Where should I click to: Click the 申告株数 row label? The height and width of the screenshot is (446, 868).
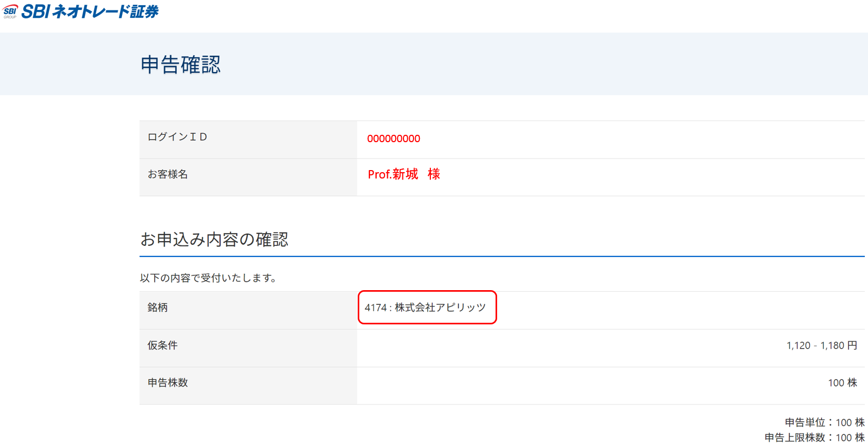[248, 385]
